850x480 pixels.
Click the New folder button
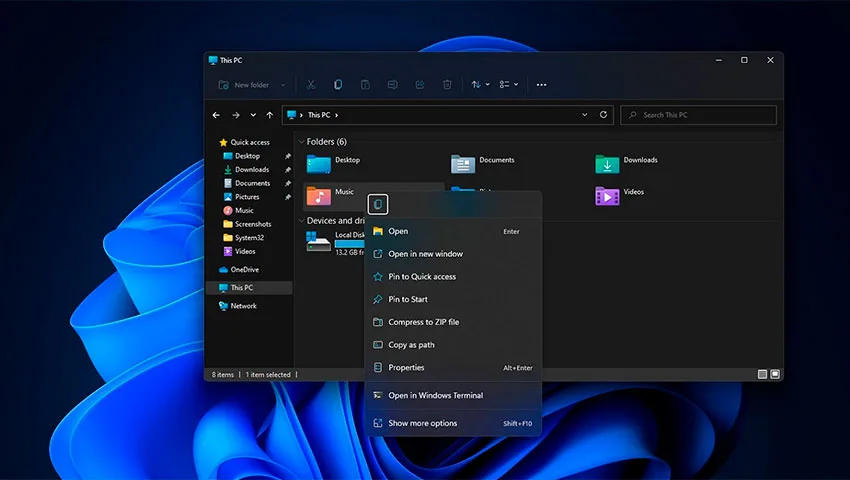[244, 85]
